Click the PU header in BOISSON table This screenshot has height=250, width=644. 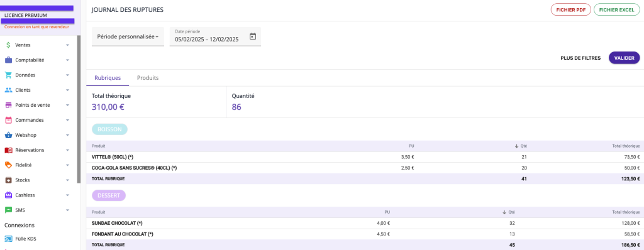411,146
